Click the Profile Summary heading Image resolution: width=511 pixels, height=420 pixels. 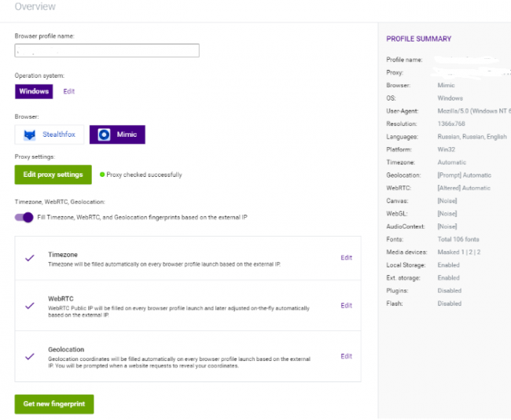(x=418, y=39)
